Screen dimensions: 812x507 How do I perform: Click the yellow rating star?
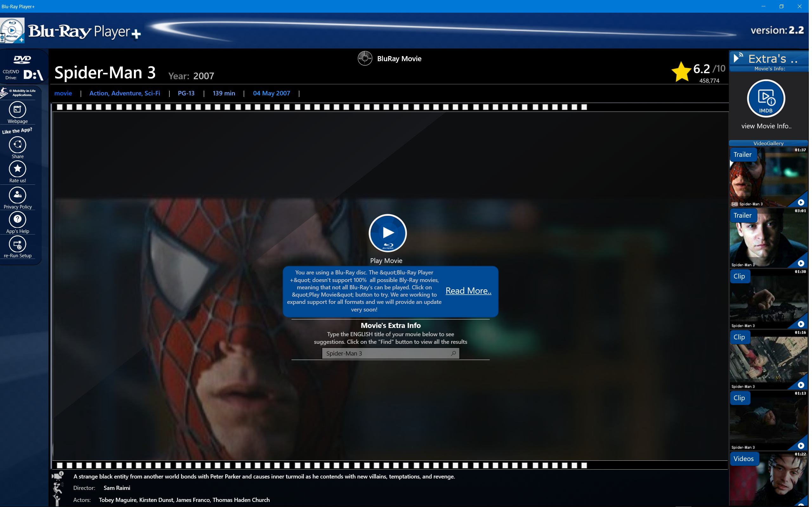(x=681, y=72)
